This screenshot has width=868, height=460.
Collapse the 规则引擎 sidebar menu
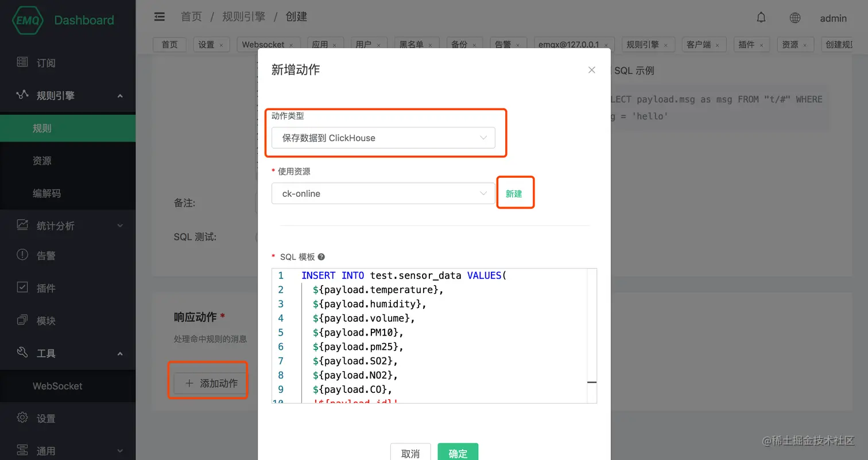click(x=120, y=96)
